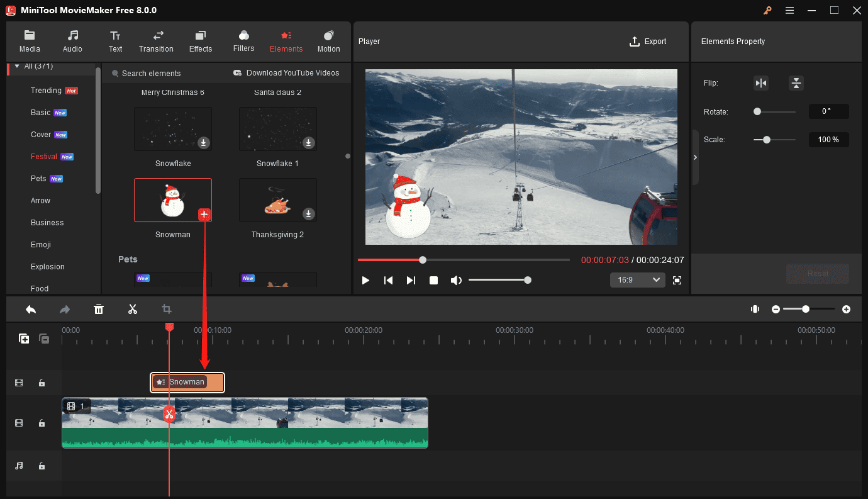Add a new track
Screen dimensions: 868x499
pyautogui.click(x=24, y=339)
